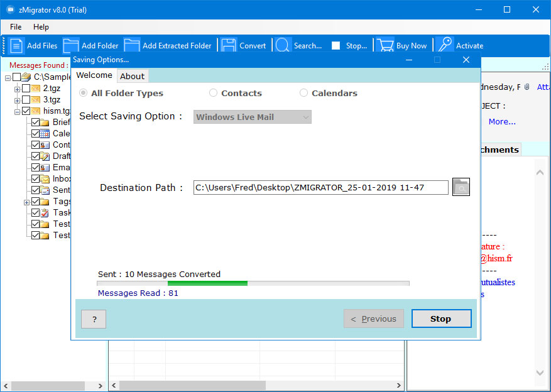551x392 pixels.
Task: Uncheck the hism.tgz checkbox
Action: (x=26, y=111)
